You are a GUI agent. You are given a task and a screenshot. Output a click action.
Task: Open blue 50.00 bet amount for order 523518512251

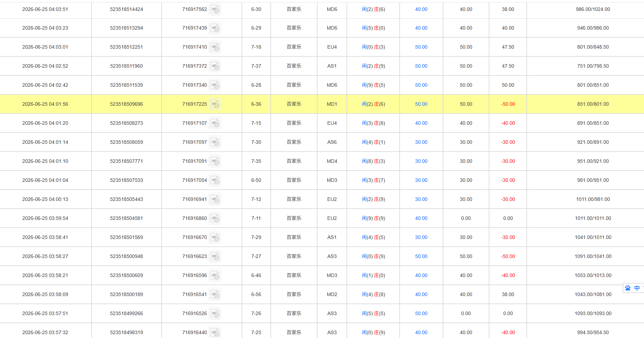421,47
